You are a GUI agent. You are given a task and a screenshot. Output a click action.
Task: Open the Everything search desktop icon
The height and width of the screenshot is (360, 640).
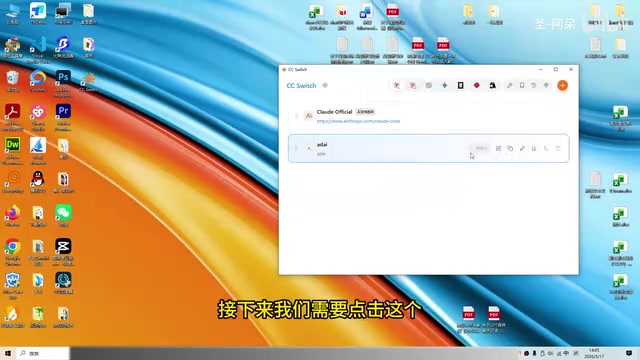(x=13, y=182)
